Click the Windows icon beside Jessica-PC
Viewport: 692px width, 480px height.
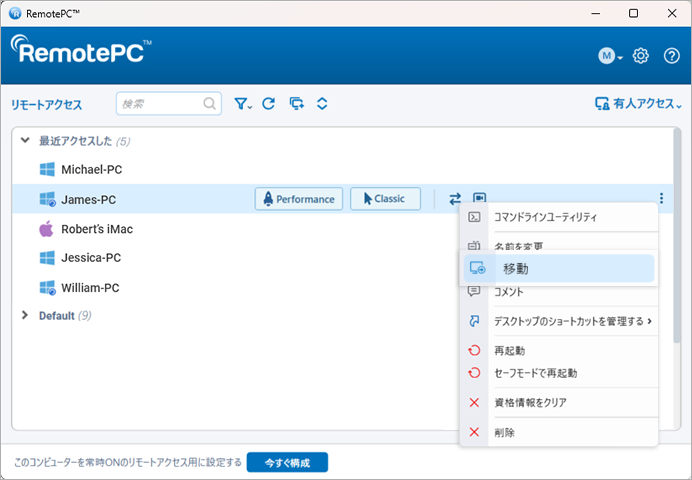[x=47, y=258]
